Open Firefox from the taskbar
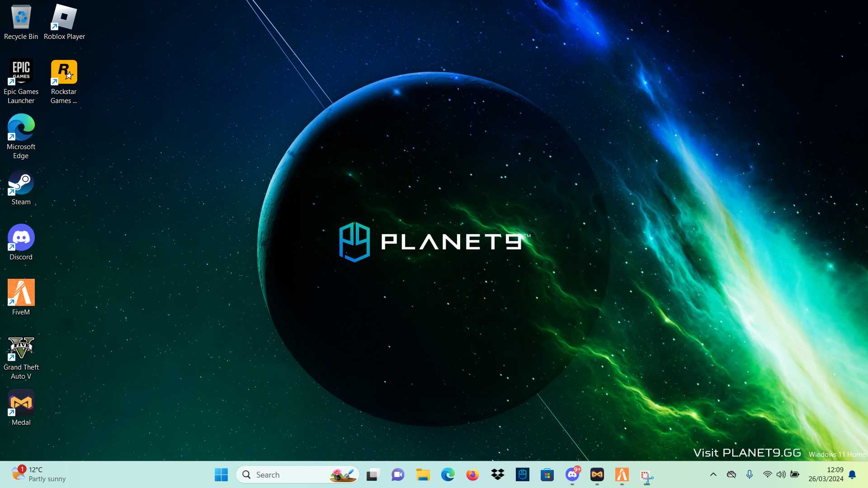 [473, 475]
